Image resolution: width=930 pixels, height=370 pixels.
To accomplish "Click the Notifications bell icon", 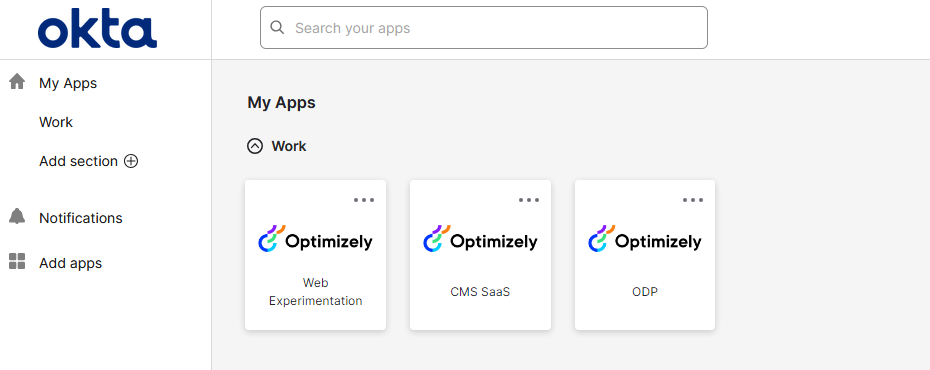I will 17,216.
